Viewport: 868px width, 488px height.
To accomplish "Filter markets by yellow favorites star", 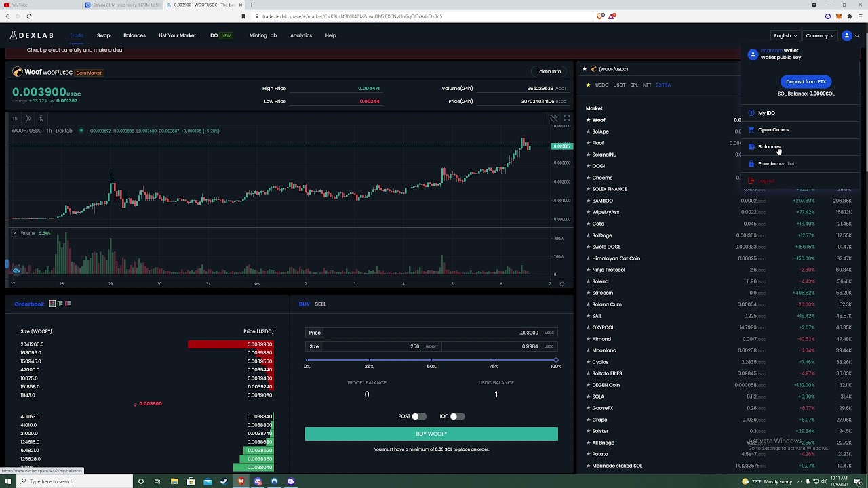I will [x=589, y=85].
